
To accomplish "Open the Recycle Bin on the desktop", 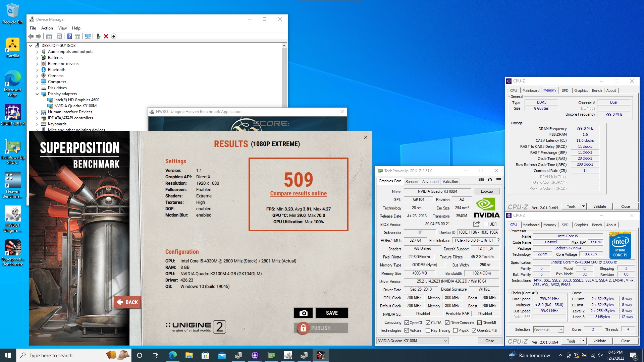I will [13, 14].
